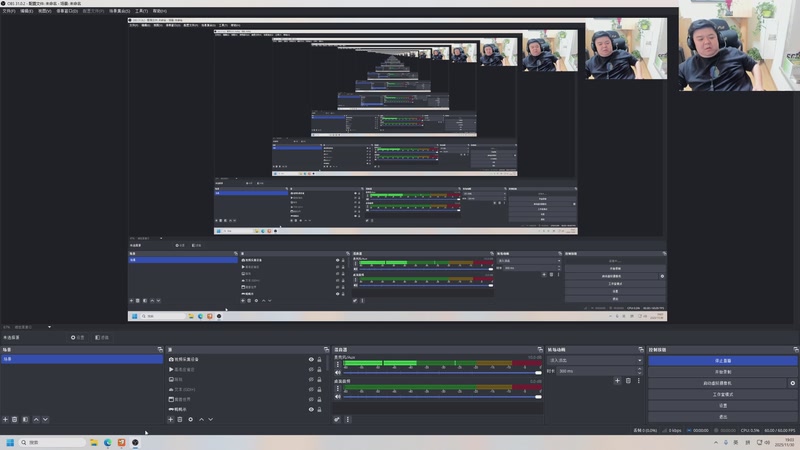Image resolution: width=800 pixels, height=450 pixels.
Task: Click the Start Recording button
Action: click(x=722, y=372)
